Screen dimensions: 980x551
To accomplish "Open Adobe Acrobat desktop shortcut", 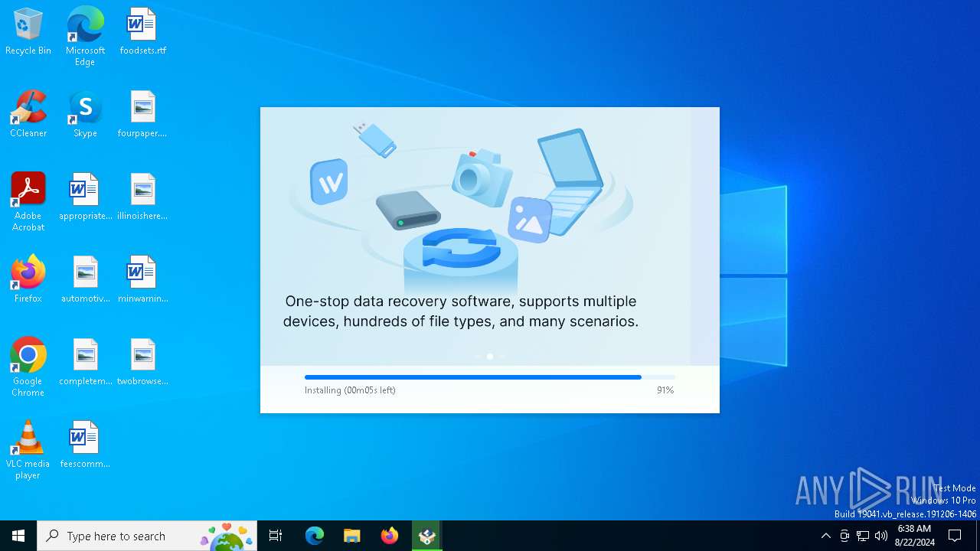I will coord(28,202).
